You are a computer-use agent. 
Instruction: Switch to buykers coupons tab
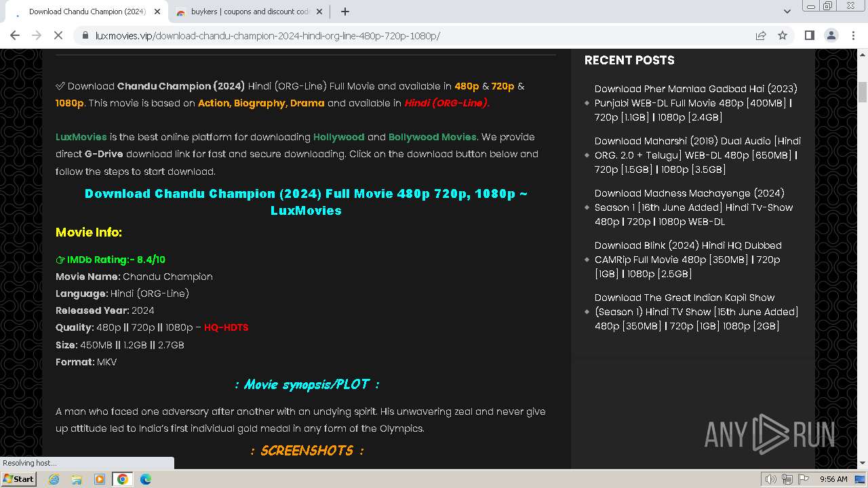click(250, 12)
